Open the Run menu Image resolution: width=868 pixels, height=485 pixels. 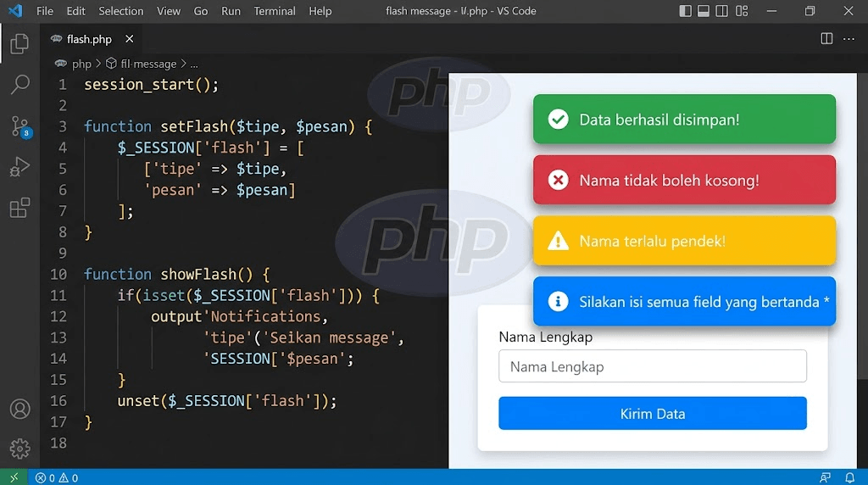[x=231, y=11]
